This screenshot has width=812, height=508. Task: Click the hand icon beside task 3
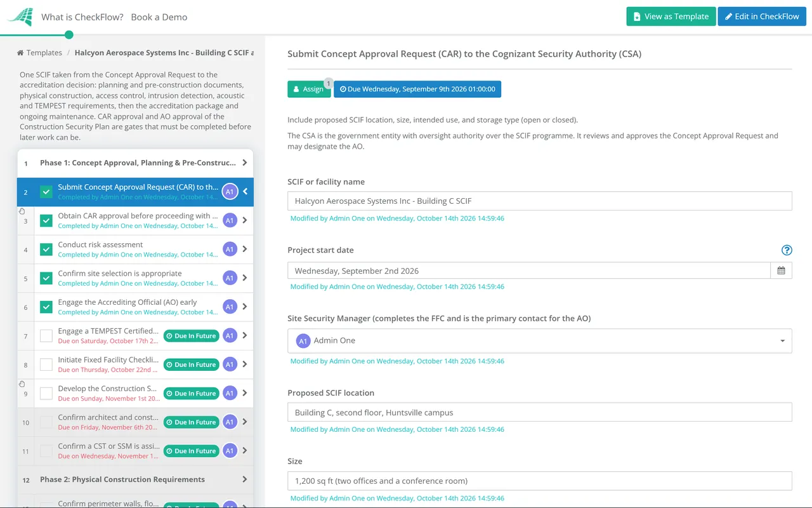click(x=22, y=211)
